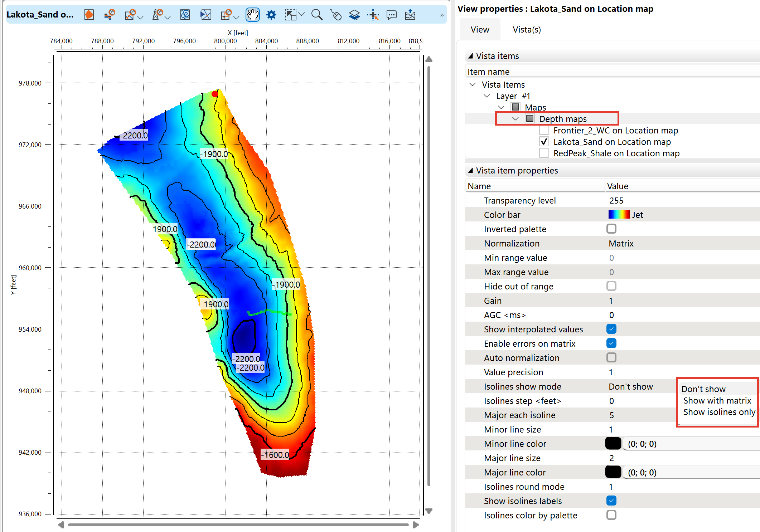
Task: Collapse the Vista item properties section
Action: (x=470, y=171)
